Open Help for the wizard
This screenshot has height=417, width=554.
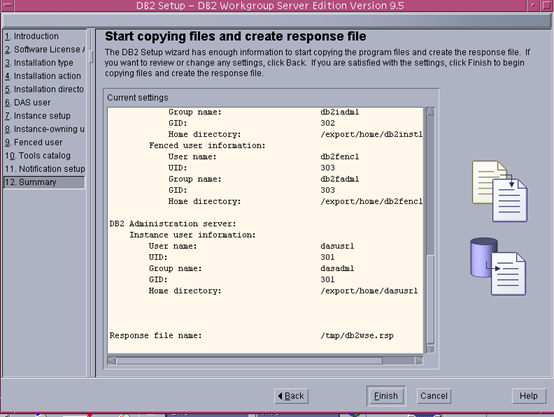[528, 396]
